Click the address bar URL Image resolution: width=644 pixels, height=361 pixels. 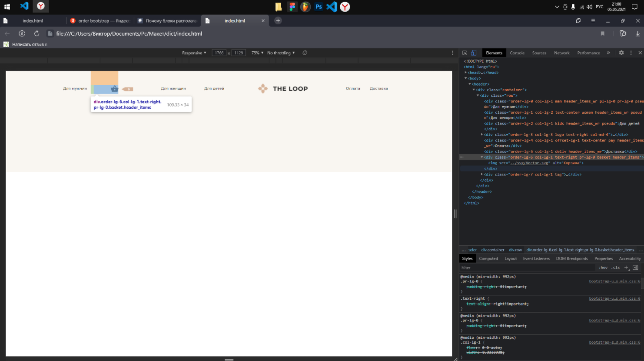pos(129,33)
